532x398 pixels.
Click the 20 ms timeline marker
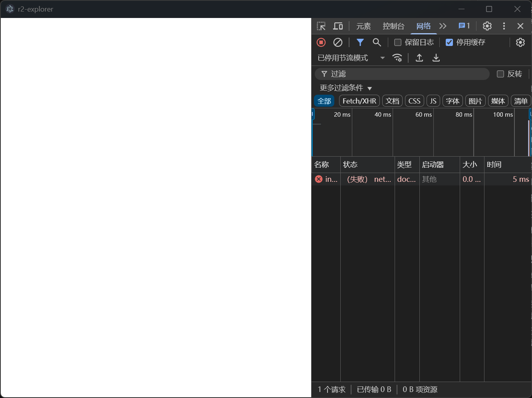[342, 115]
